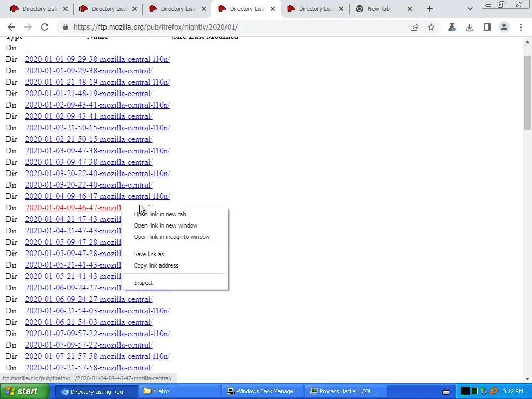Click the 3:22 PM system clock
The height and width of the screenshot is (399, 532).
click(x=513, y=392)
